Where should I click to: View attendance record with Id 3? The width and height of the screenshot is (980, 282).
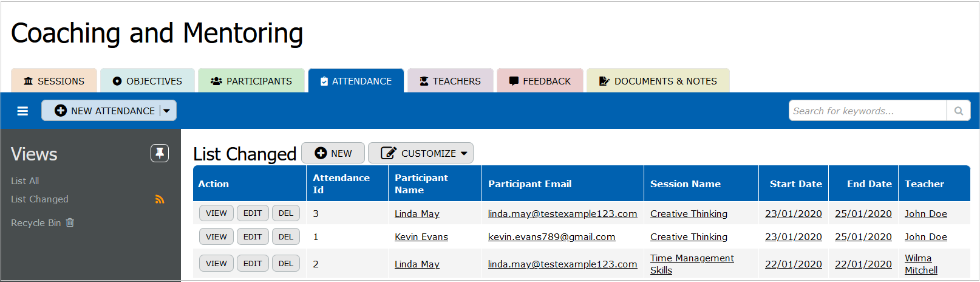point(216,213)
